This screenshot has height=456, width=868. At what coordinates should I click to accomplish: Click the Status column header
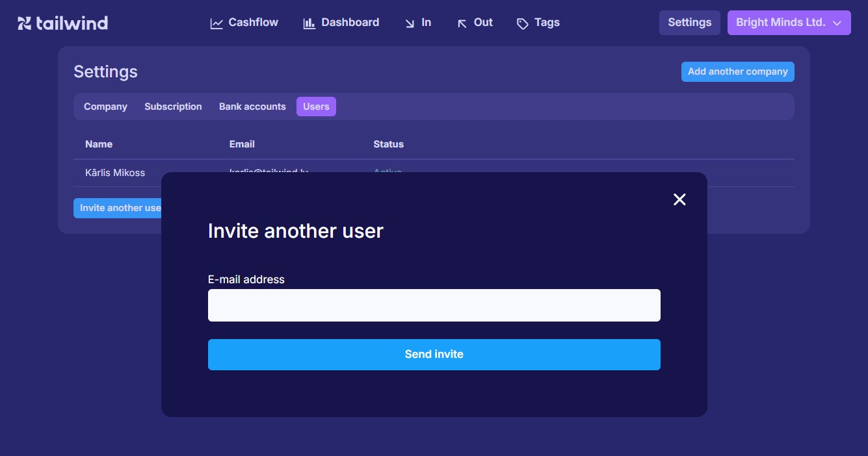[x=388, y=144]
